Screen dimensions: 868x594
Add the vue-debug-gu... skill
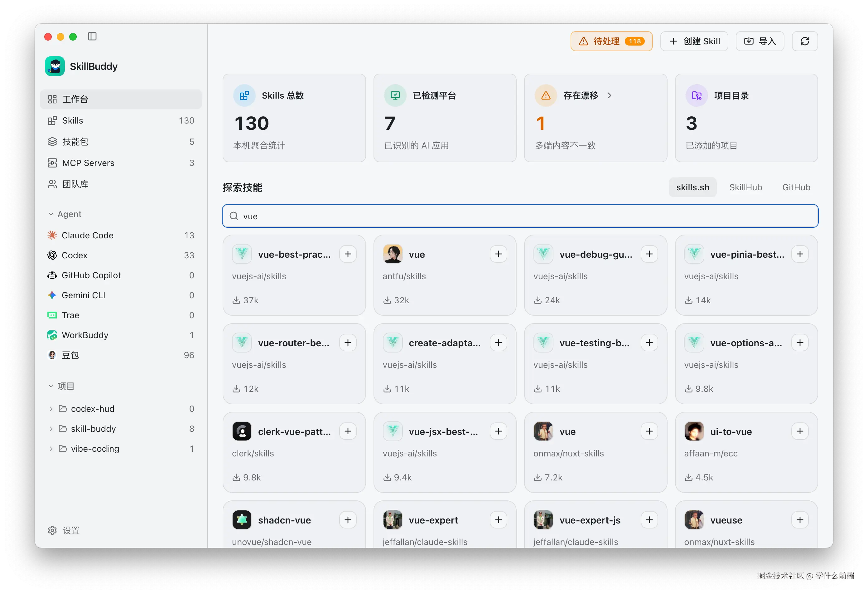tap(649, 254)
